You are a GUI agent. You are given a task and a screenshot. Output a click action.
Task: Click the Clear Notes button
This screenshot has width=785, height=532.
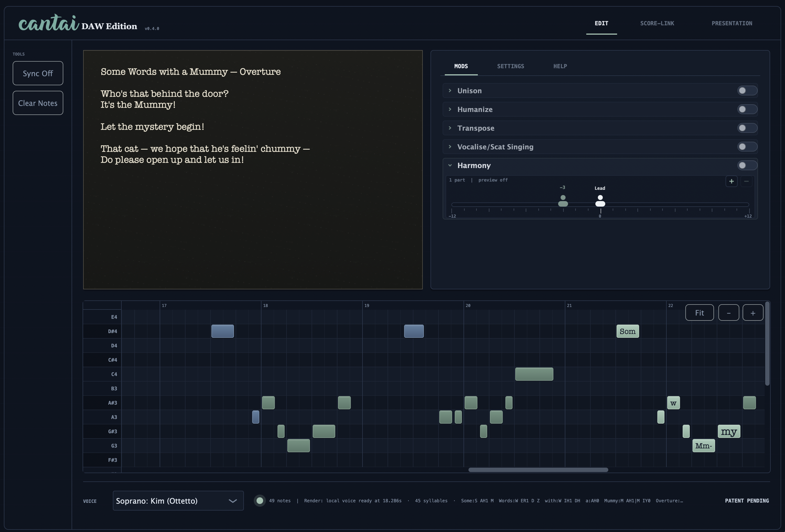[38, 103]
